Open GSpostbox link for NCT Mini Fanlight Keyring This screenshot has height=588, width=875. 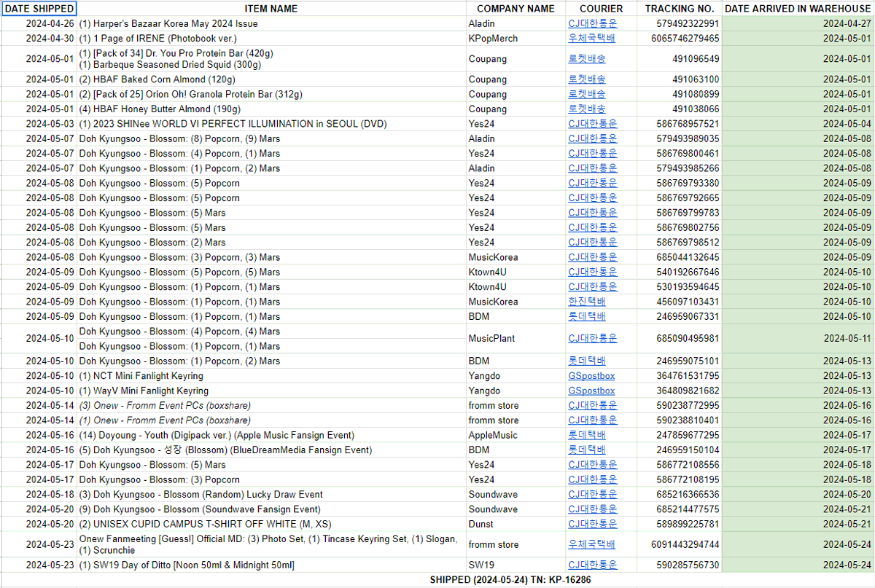[591, 376]
